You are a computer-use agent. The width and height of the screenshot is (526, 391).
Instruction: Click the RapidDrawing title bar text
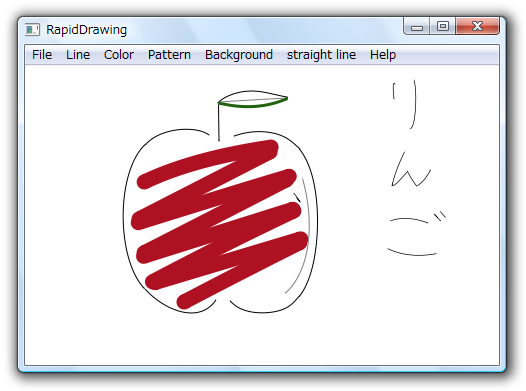pyautogui.click(x=87, y=30)
